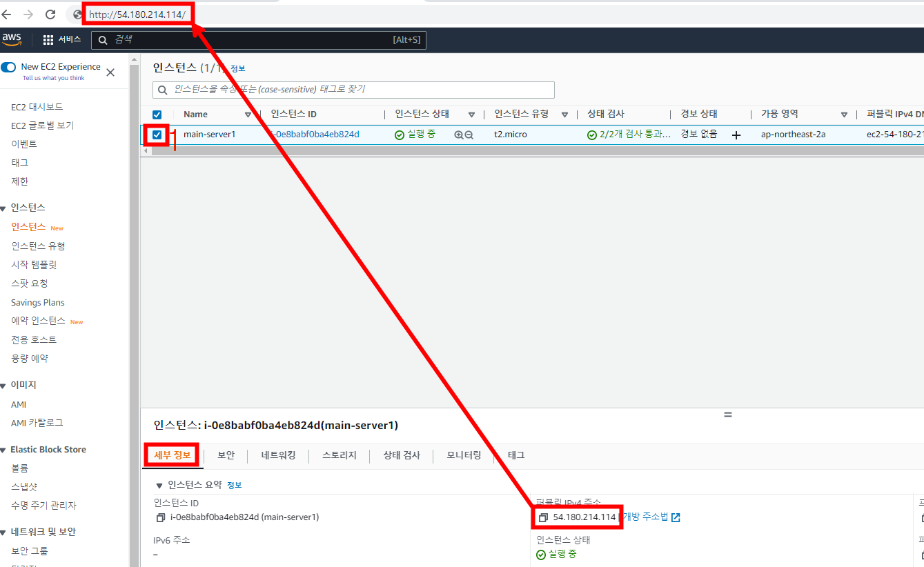Switch to the 스토리지 tab
The image size is (924, 567).
(340, 455)
